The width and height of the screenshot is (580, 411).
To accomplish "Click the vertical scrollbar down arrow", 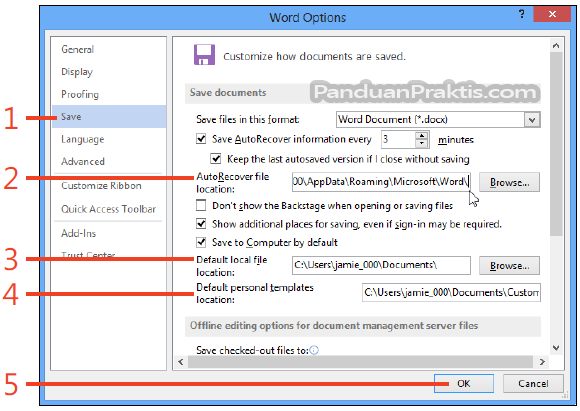I will coord(556,348).
